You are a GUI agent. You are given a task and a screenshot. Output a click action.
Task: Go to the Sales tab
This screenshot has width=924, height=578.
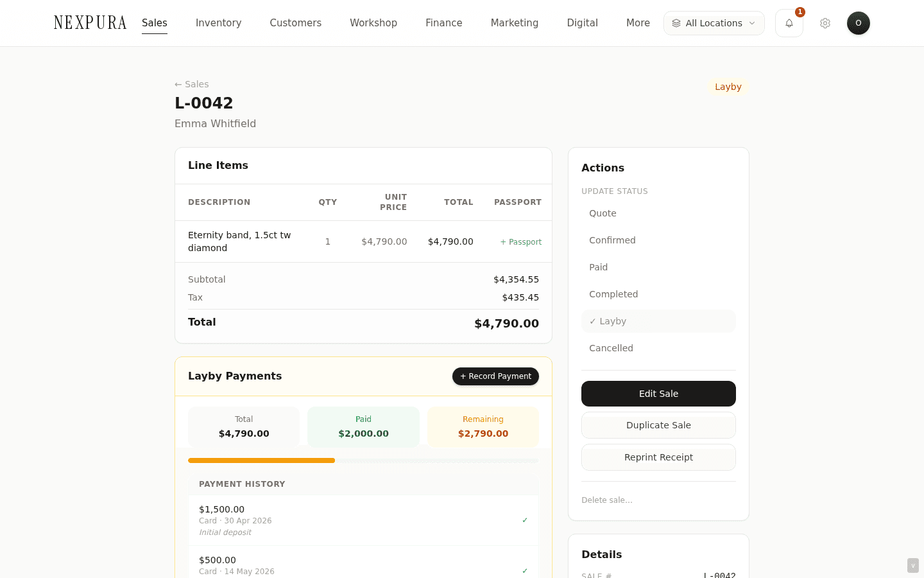155,23
